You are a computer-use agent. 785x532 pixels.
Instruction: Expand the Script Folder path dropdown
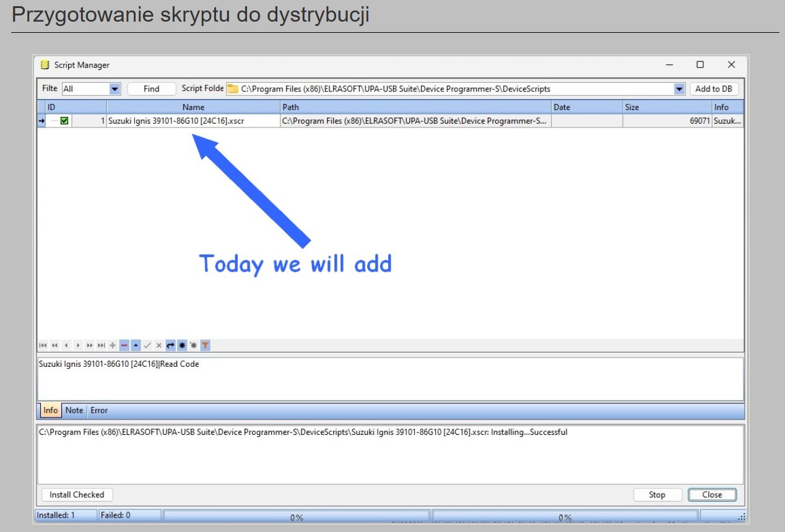point(679,89)
